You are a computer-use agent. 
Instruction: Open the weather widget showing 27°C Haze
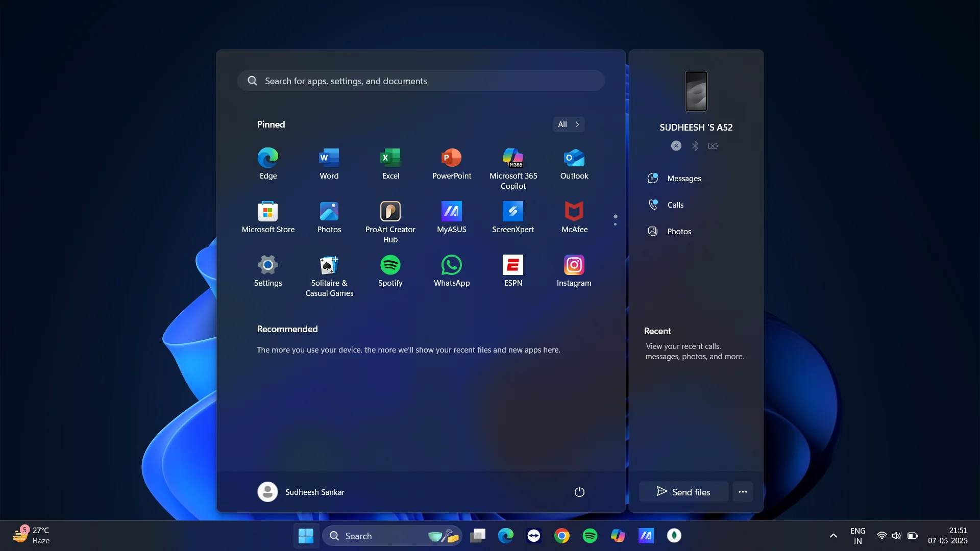[32, 536]
